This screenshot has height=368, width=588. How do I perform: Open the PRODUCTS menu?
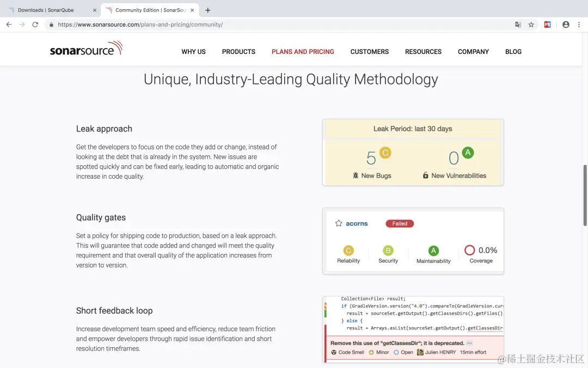coord(238,52)
